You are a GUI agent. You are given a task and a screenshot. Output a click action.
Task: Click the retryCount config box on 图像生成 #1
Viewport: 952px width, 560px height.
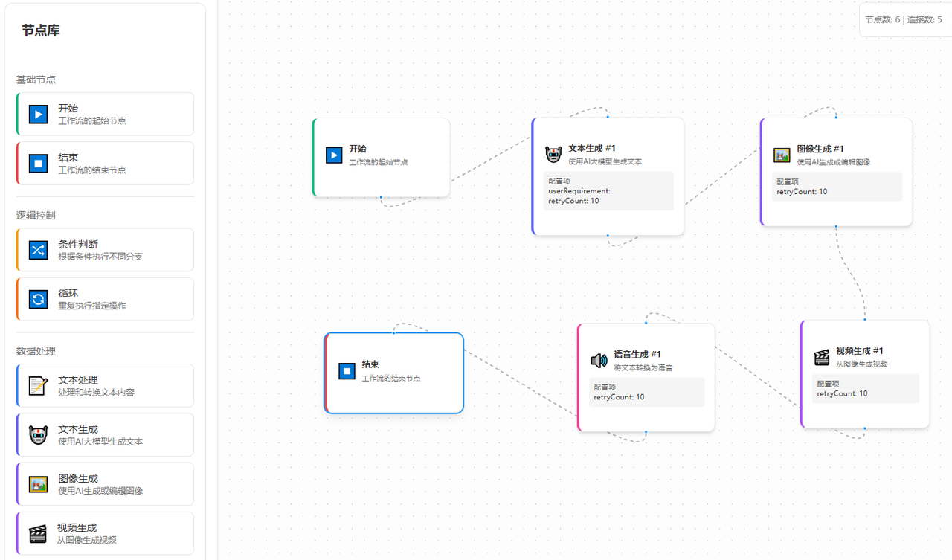pos(837,187)
